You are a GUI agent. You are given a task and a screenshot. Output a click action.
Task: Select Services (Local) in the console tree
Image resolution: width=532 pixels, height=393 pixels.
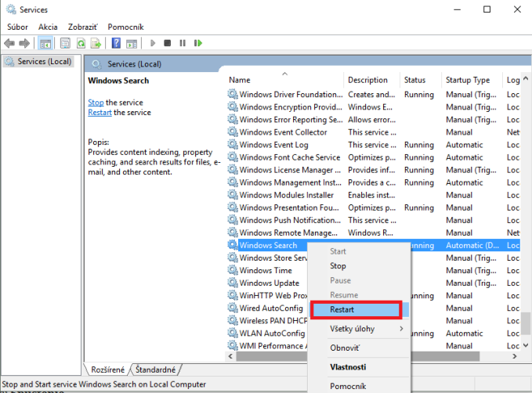[x=38, y=61]
